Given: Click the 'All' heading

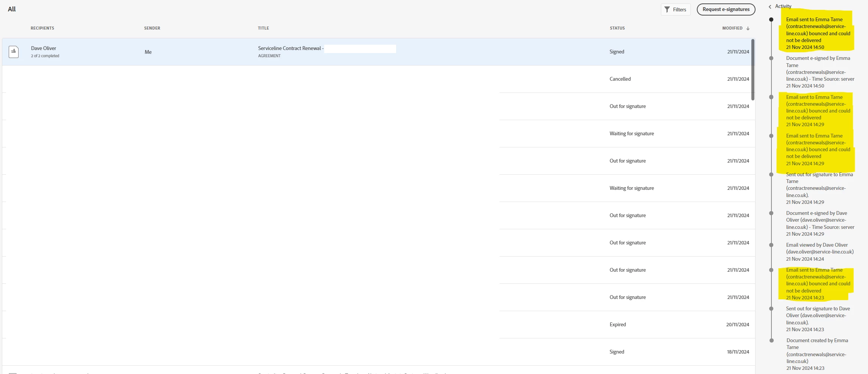Looking at the screenshot, I should [12, 9].
